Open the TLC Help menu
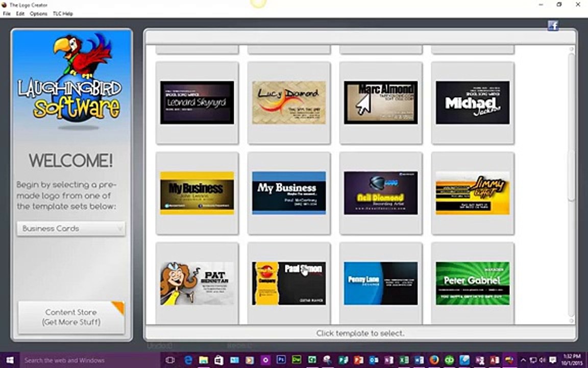Viewport: 588px width, 368px height. [x=63, y=13]
